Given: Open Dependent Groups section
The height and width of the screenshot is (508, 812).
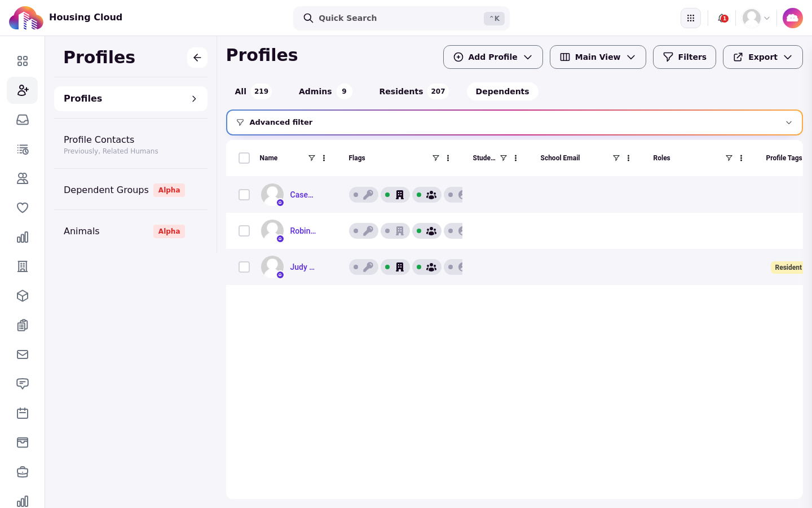Looking at the screenshot, I should (x=131, y=190).
